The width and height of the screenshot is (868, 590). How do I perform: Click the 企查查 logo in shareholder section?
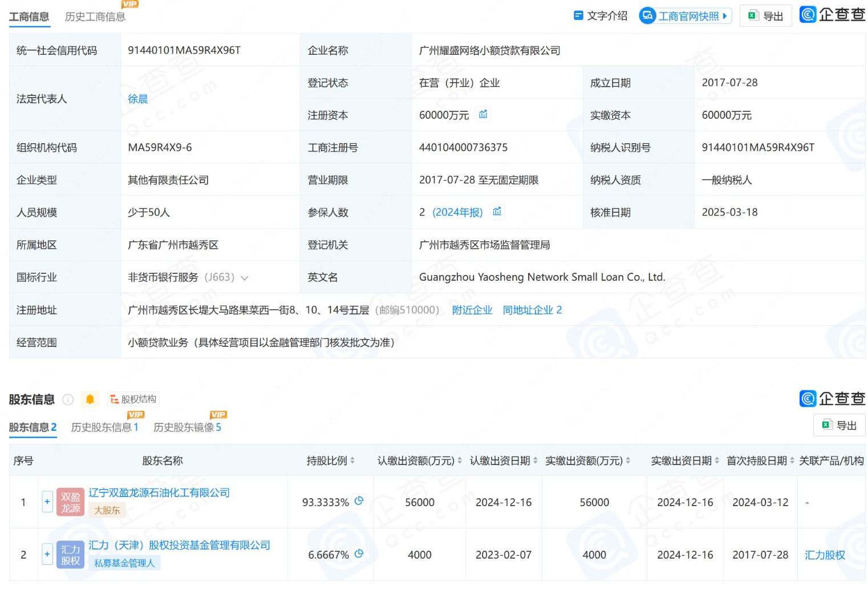click(832, 398)
